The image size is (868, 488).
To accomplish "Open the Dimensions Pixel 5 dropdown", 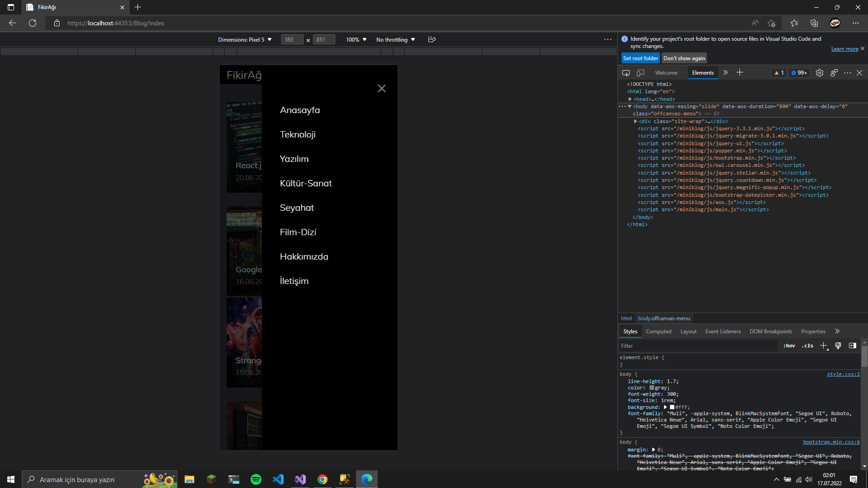I will pos(245,40).
